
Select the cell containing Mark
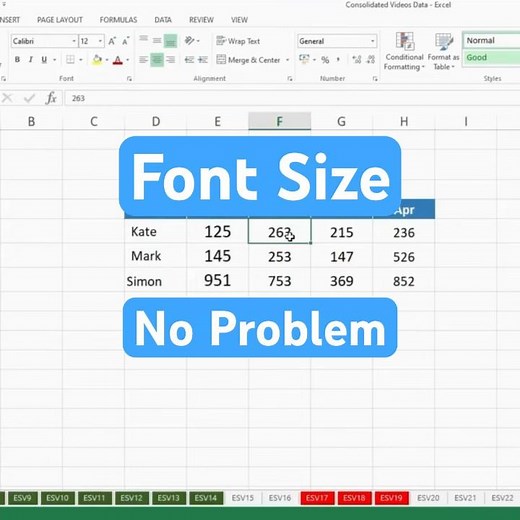(156, 256)
